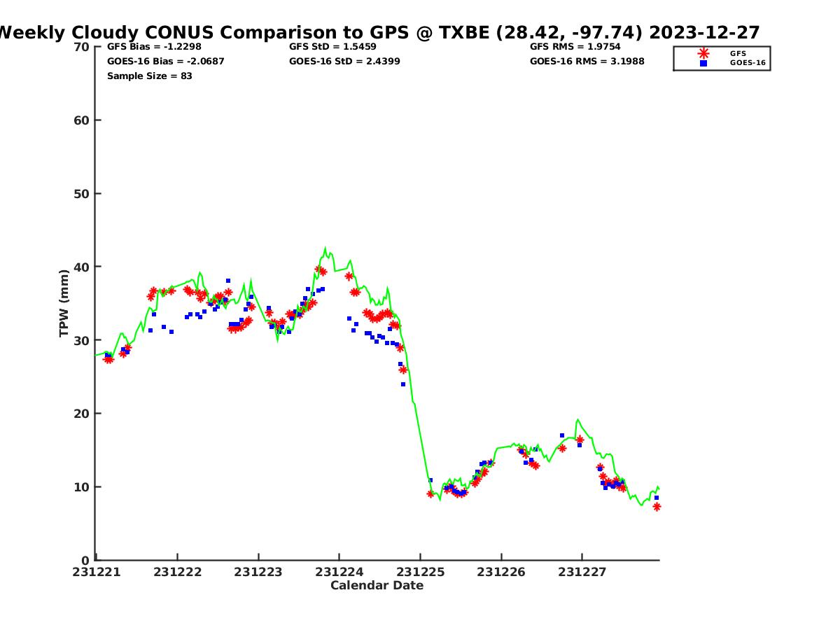Click the 'GFS StD = 1.5459' statistic

tap(333, 47)
